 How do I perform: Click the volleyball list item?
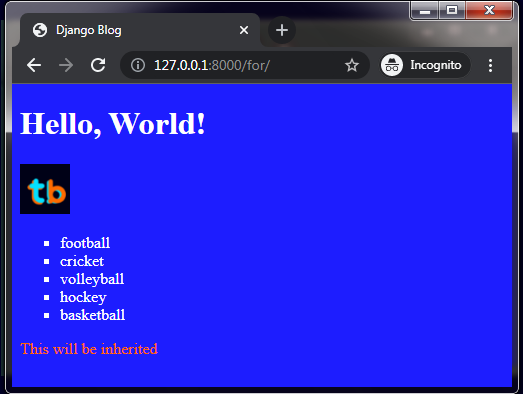[92, 279]
